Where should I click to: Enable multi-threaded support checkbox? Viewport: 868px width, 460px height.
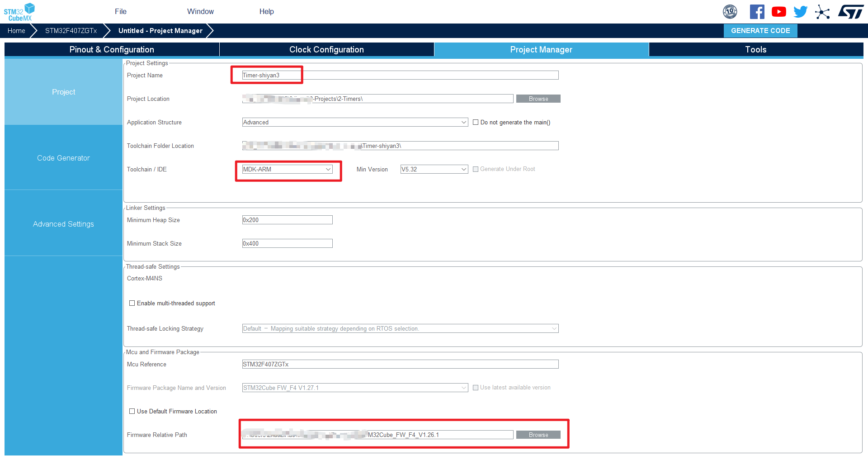click(132, 303)
